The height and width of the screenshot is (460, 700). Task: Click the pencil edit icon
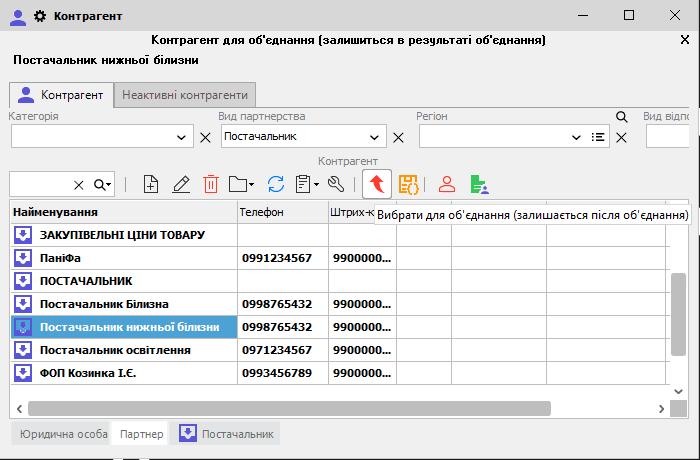coord(181,184)
